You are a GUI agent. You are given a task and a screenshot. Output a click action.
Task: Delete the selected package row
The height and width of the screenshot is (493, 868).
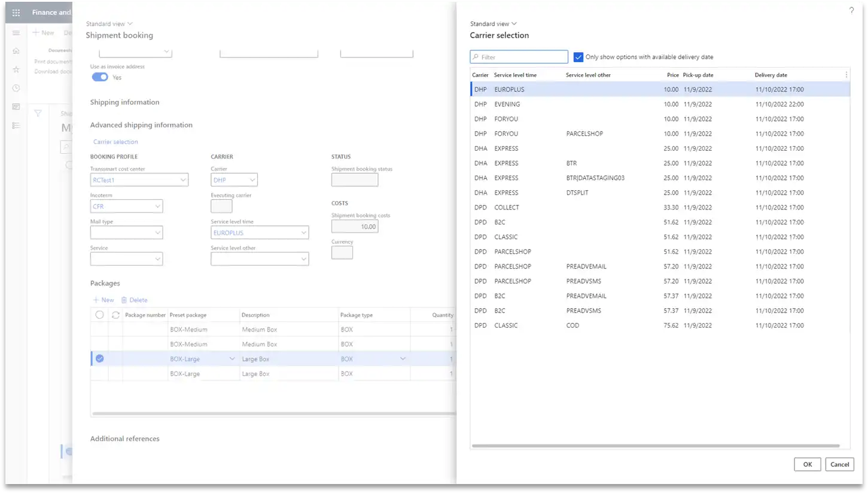(134, 300)
